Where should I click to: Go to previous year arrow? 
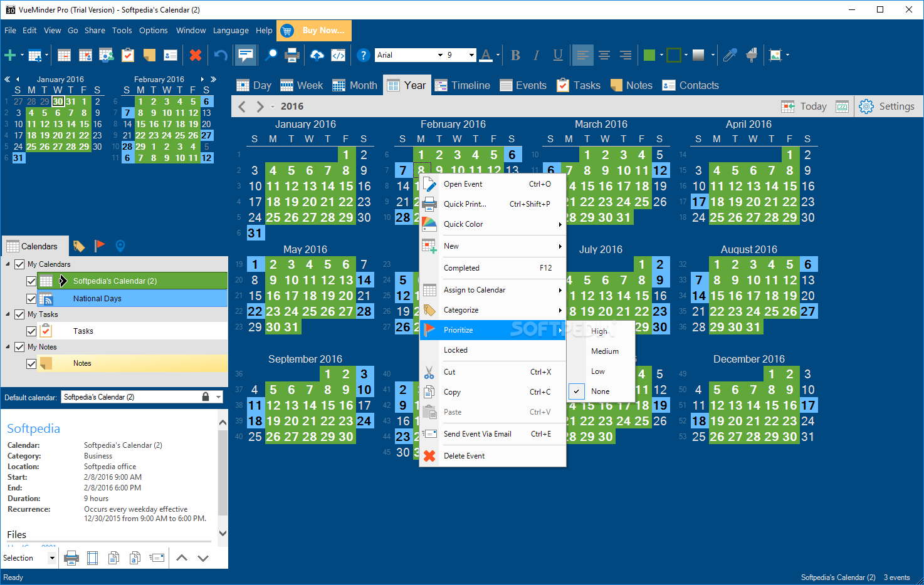(243, 106)
